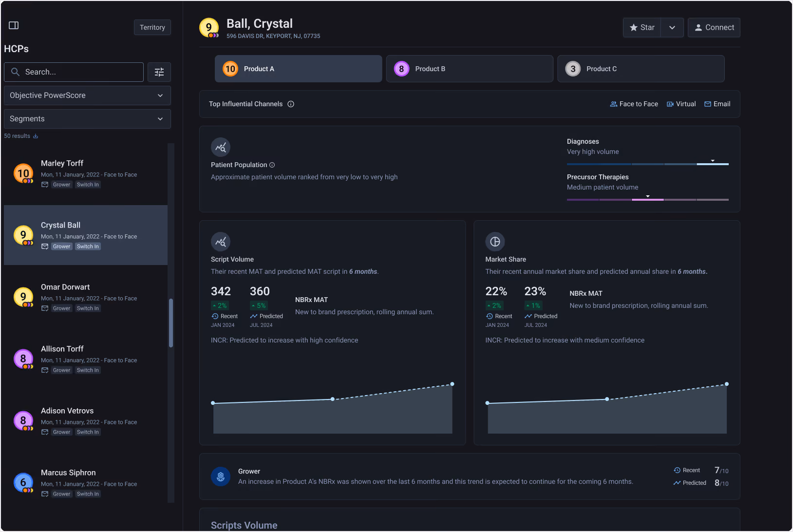This screenshot has width=793, height=532.
Task: Click the Market Share Recent history icon
Action: pos(490,317)
